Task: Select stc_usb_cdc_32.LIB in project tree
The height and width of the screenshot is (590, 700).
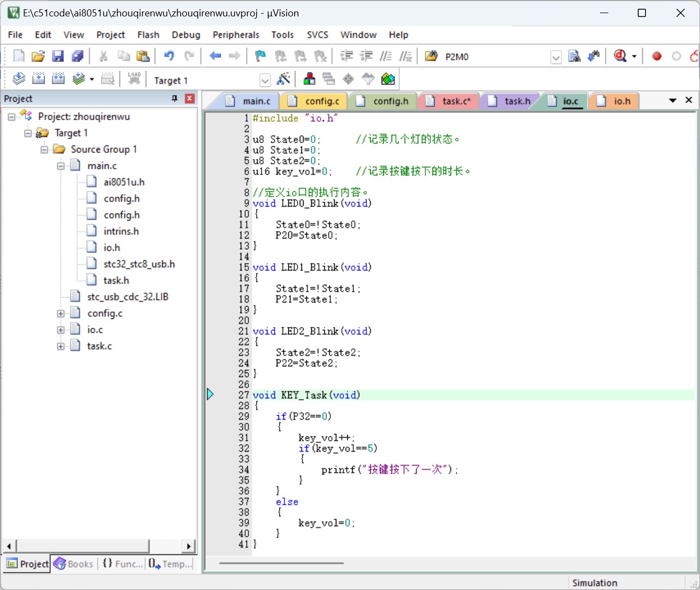Action: (128, 297)
